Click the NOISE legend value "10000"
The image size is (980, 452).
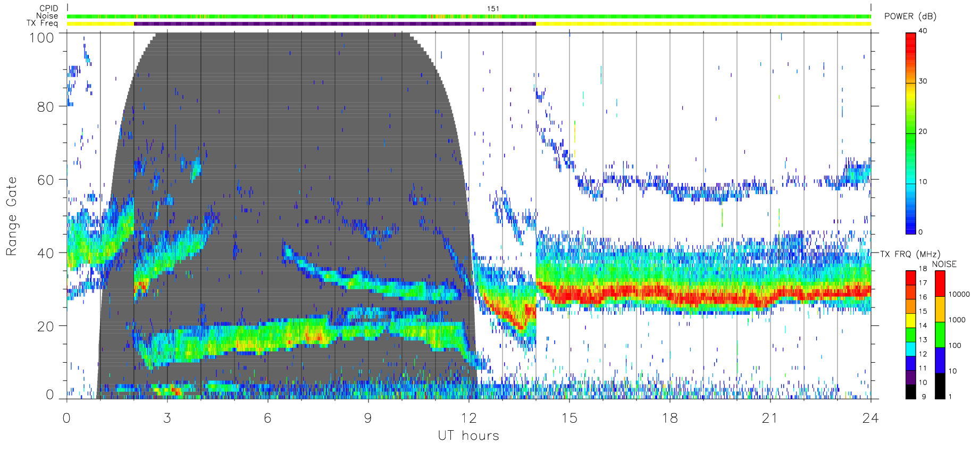pos(959,294)
